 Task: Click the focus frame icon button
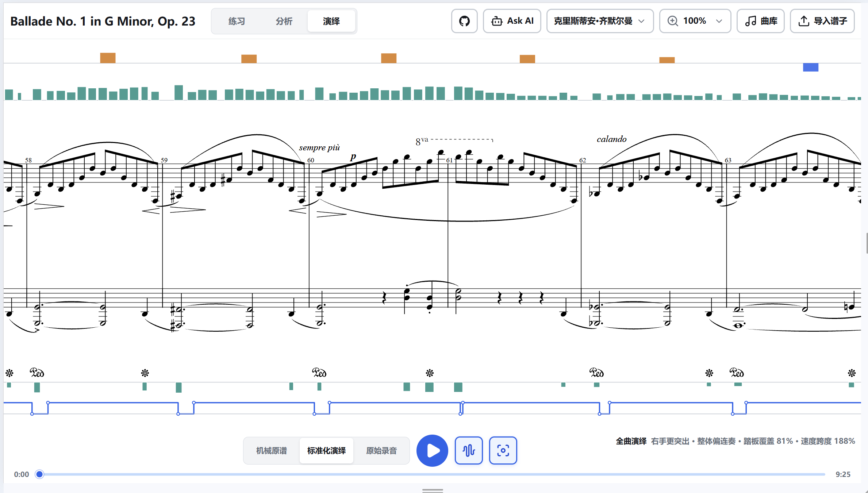[x=503, y=451]
